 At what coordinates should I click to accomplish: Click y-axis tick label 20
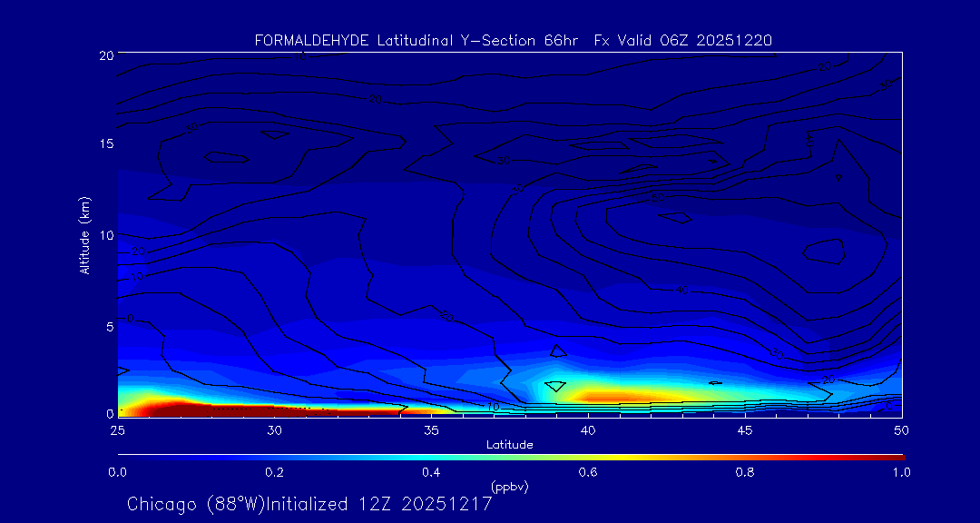(x=105, y=55)
